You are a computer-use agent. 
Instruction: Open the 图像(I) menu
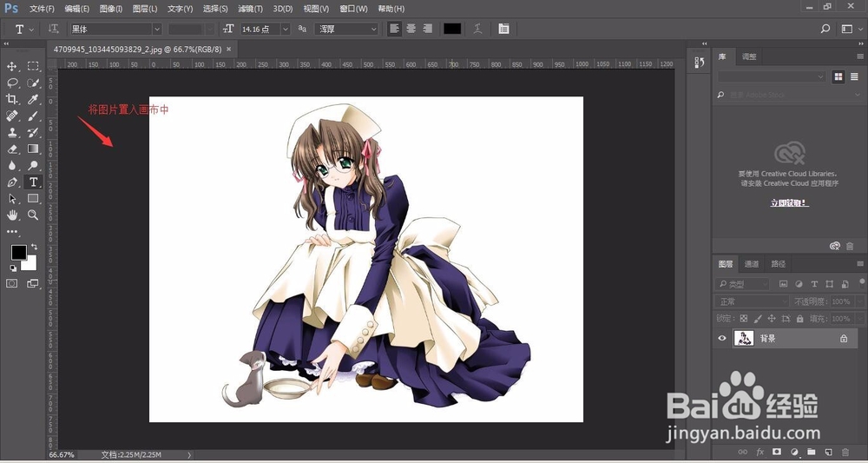(111, 9)
